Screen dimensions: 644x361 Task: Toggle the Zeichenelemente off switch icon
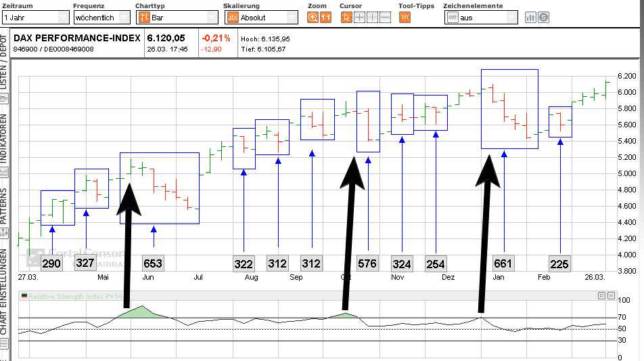coord(453,17)
